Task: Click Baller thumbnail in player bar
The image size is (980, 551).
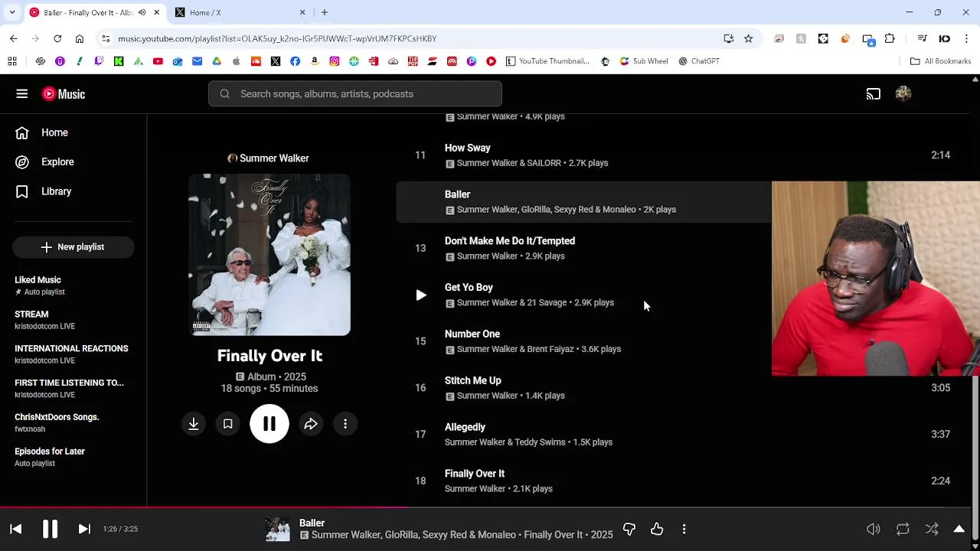Action: tap(277, 529)
